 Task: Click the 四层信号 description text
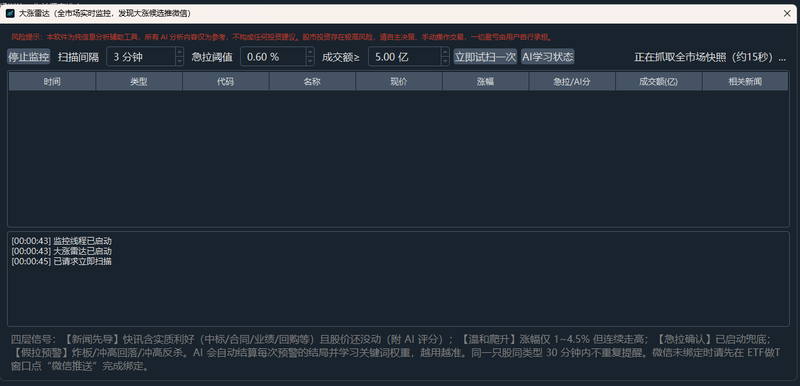point(396,353)
